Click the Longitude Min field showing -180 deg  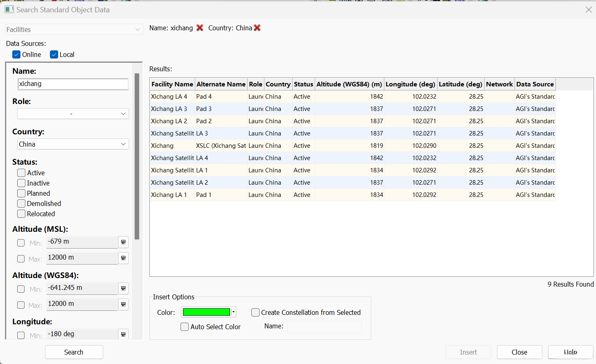coord(82,335)
